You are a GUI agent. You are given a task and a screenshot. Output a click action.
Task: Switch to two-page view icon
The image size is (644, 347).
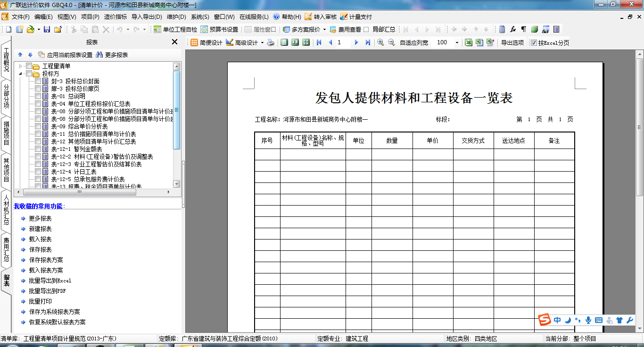[x=295, y=42]
